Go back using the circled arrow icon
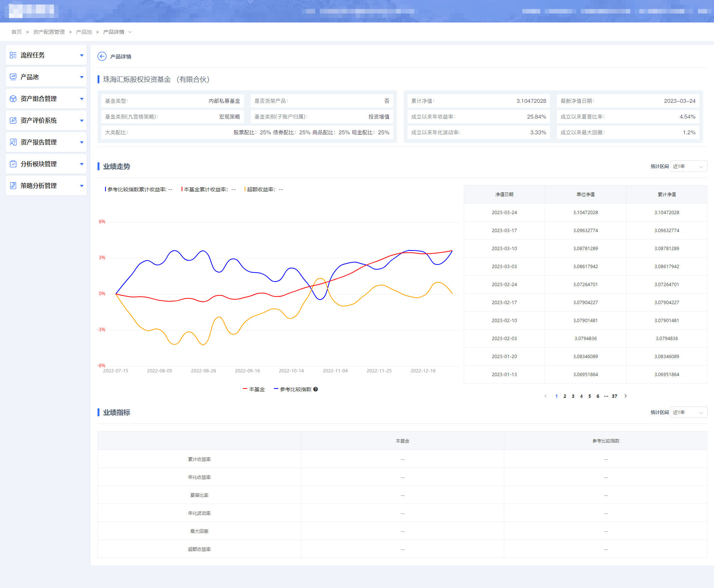Viewport: 714px width, 588px height. 102,56
